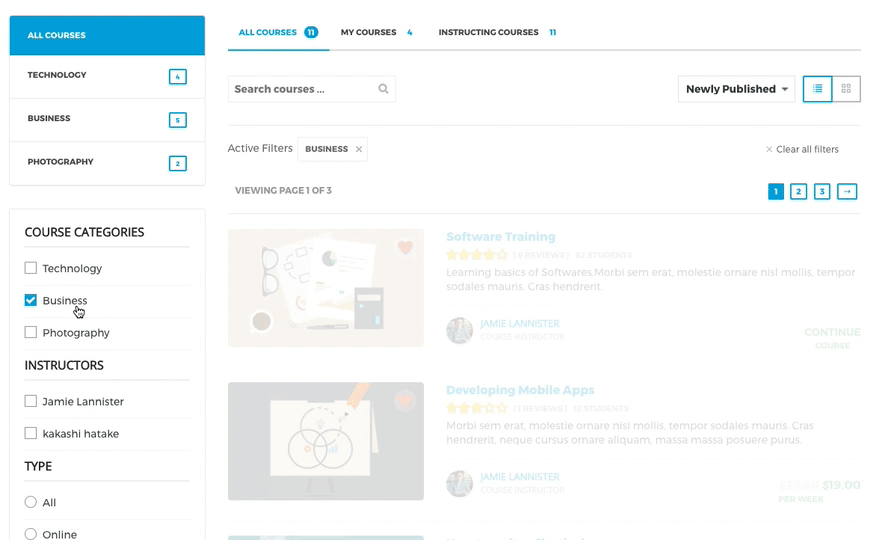Click Clear all filters link
888x540 pixels.
click(802, 150)
